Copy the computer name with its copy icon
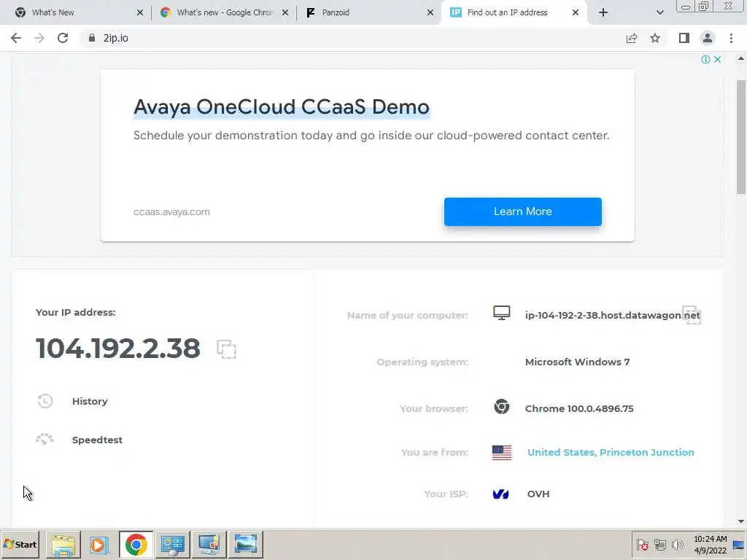747x560 pixels. (x=692, y=315)
